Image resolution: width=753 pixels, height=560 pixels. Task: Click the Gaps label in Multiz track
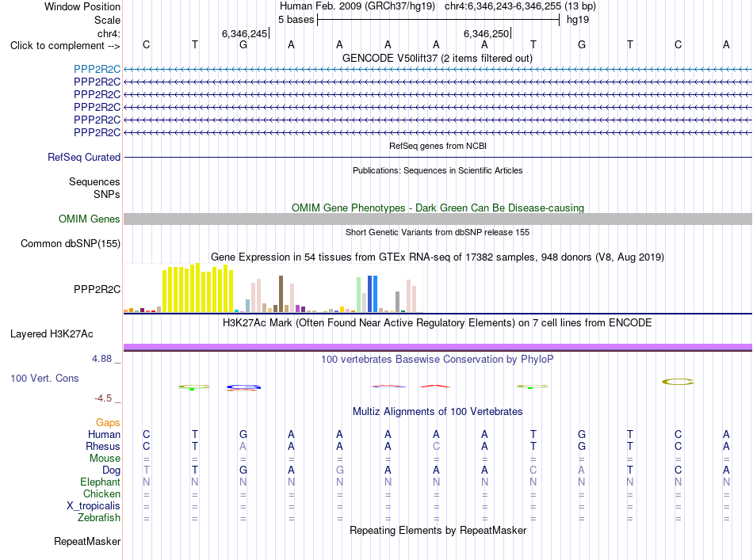(108, 422)
